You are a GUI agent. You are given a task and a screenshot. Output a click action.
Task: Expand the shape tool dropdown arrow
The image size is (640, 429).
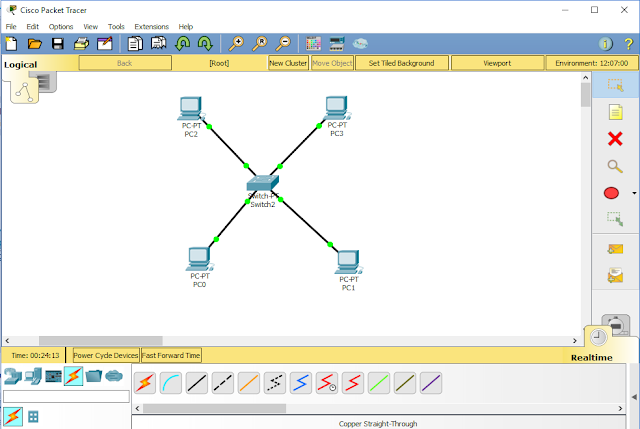tap(634, 193)
